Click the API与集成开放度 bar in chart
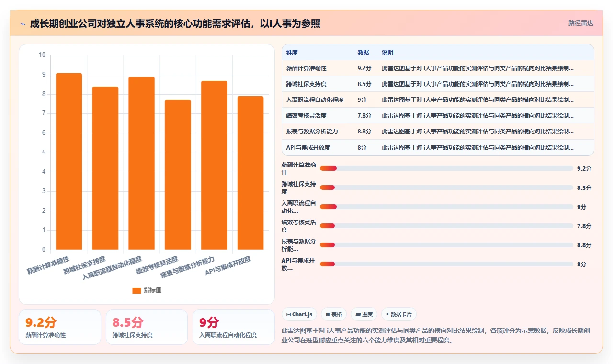The width and height of the screenshot is (613, 364). [x=250, y=173]
